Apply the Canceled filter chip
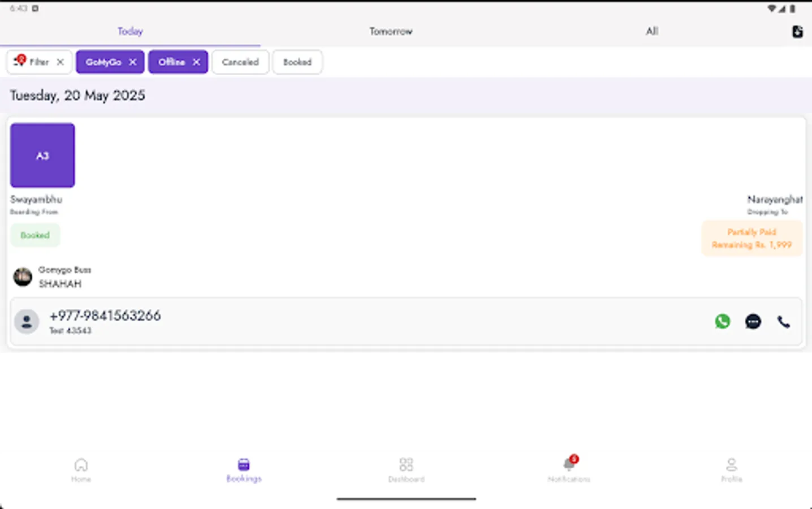This screenshot has height=509, width=812. click(x=240, y=62)
